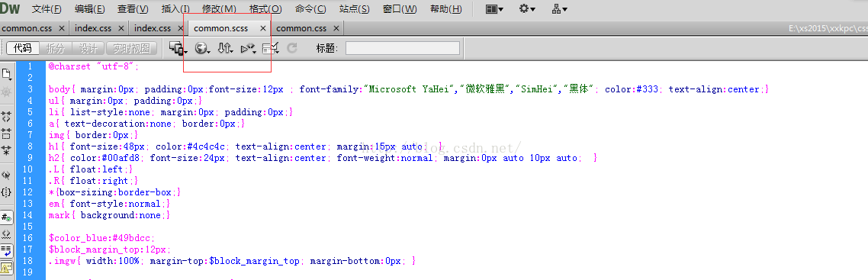The height and width of the screenshot is (280, 868).
Task: Switch to 拆分 split view
Action: (56, 49)
